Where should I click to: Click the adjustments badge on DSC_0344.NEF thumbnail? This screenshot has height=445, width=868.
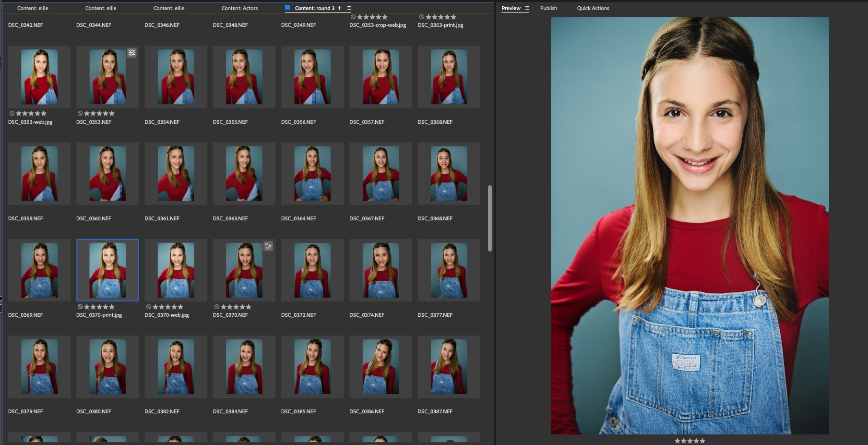click(132, 53)
